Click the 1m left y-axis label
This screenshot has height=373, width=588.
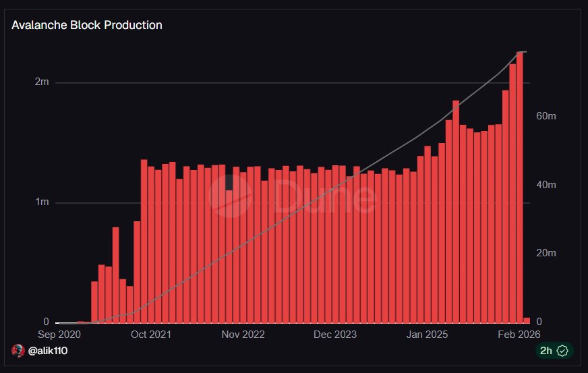pyautogui.click(x=42, y=202)
